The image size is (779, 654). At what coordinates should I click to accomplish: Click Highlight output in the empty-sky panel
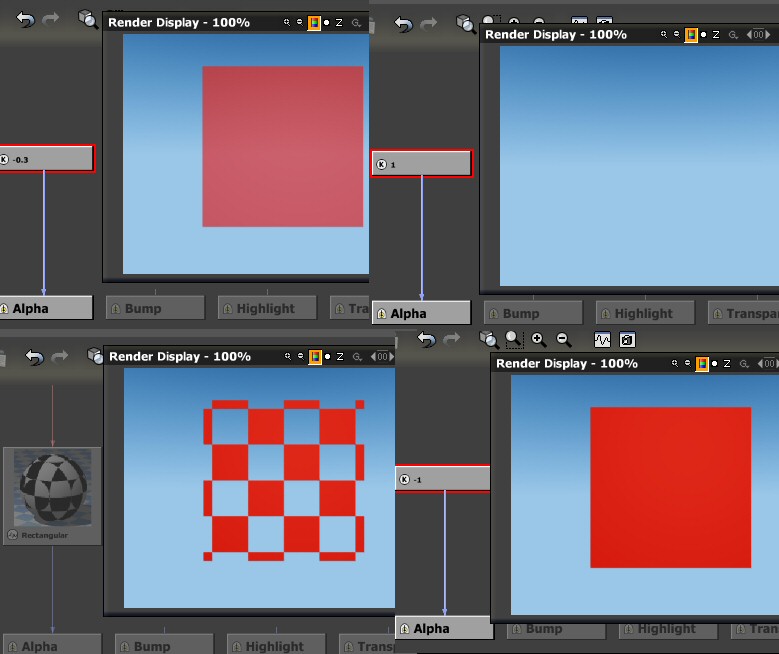tap(644, 313)
